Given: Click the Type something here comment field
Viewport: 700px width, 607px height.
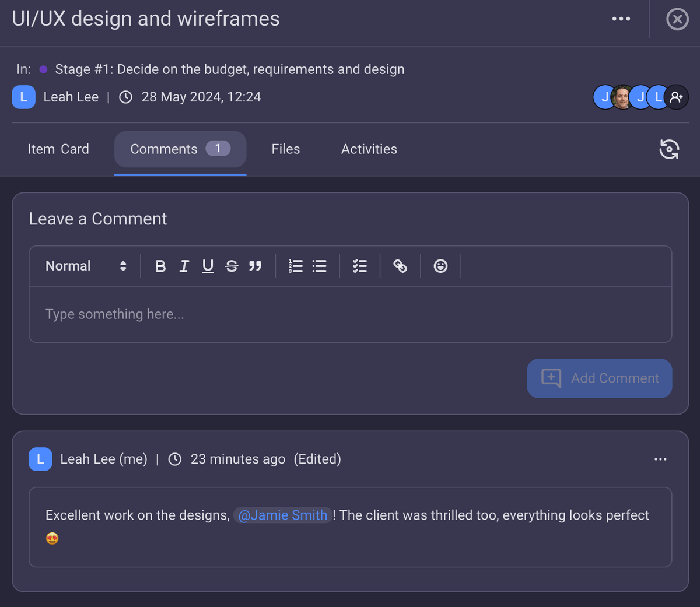Looking at the screenshot, I should [x=350, y=314].
